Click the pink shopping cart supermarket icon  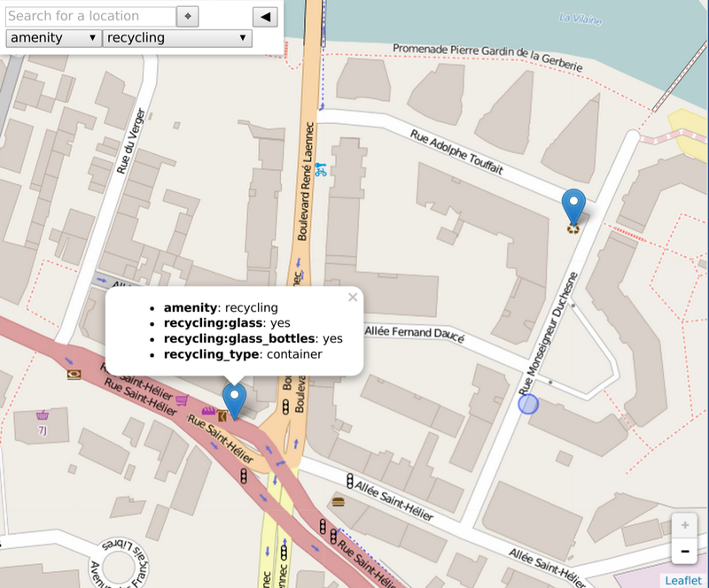coord(183,400)
